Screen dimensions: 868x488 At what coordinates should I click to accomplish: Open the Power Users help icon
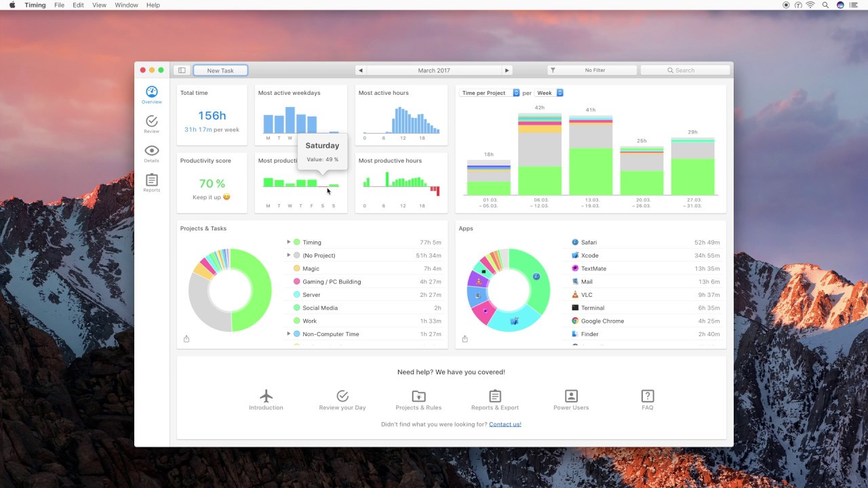[571, 396]
